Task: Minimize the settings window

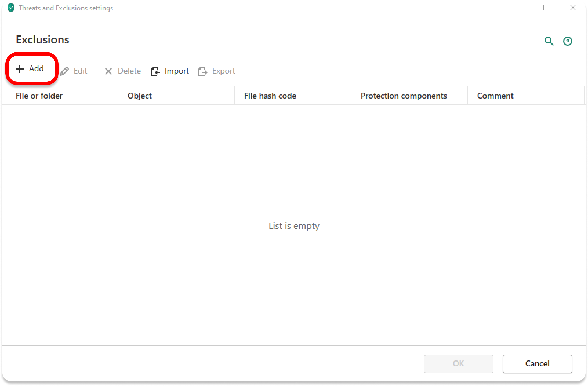Action: coord(520,8)
